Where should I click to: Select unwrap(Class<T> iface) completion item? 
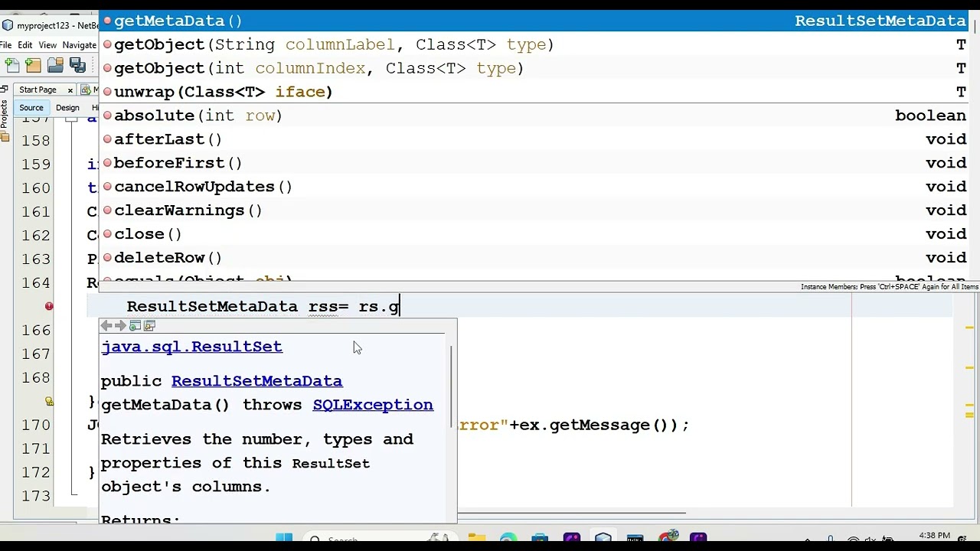click(x=535, y=92)
